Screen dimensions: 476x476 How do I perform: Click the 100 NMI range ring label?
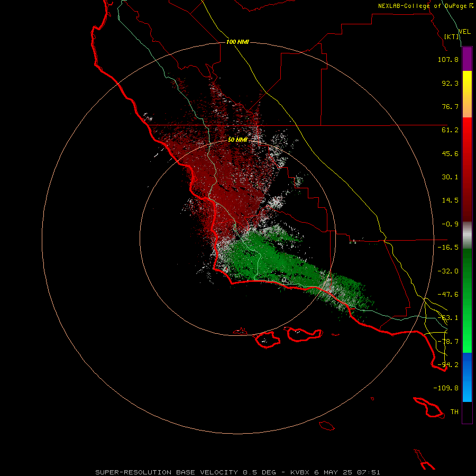(237, 42)
